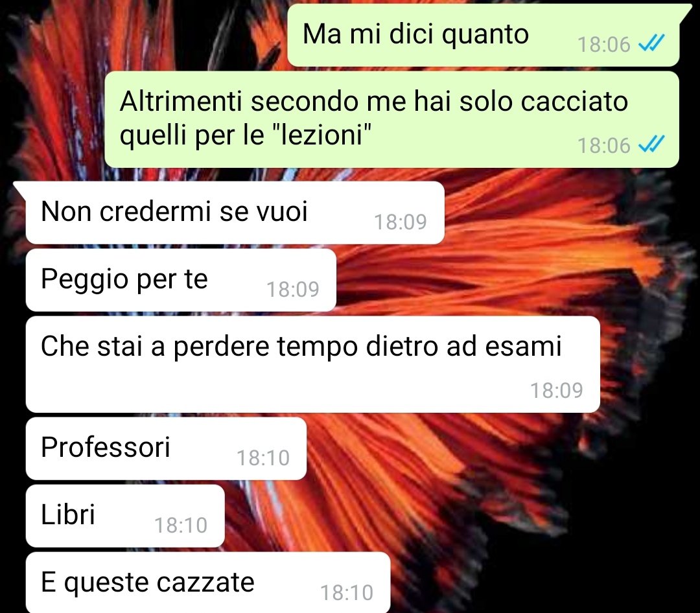The height and width of the screenshot is (613, 700).
Task: Tap the 18:06 timestamp on 'Ma mi dici quanto'
Action: tap(603, 44)
